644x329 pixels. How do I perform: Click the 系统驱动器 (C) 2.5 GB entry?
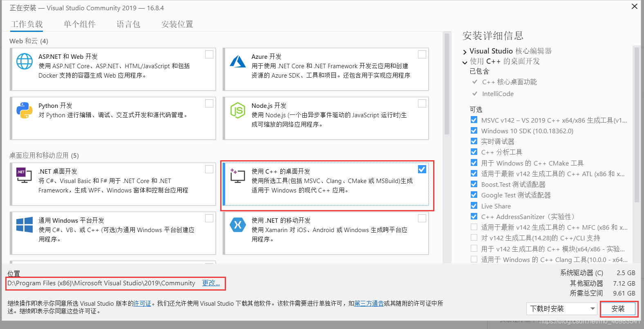pos(598,273)
